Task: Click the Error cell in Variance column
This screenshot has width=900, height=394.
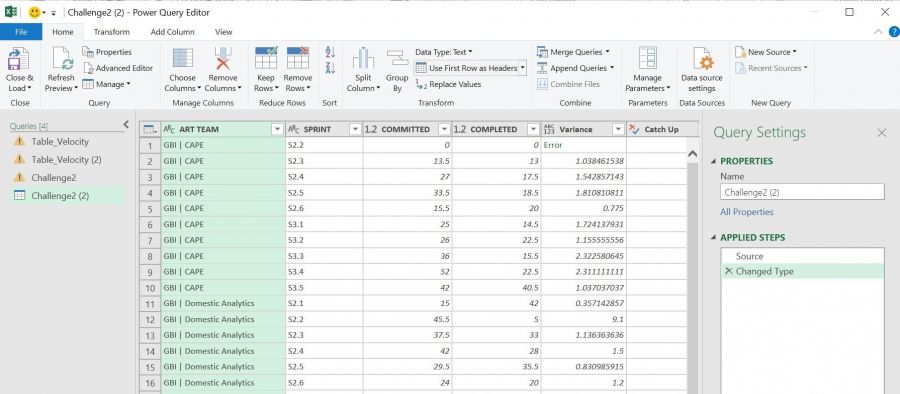Action: (x=584, y=145)
